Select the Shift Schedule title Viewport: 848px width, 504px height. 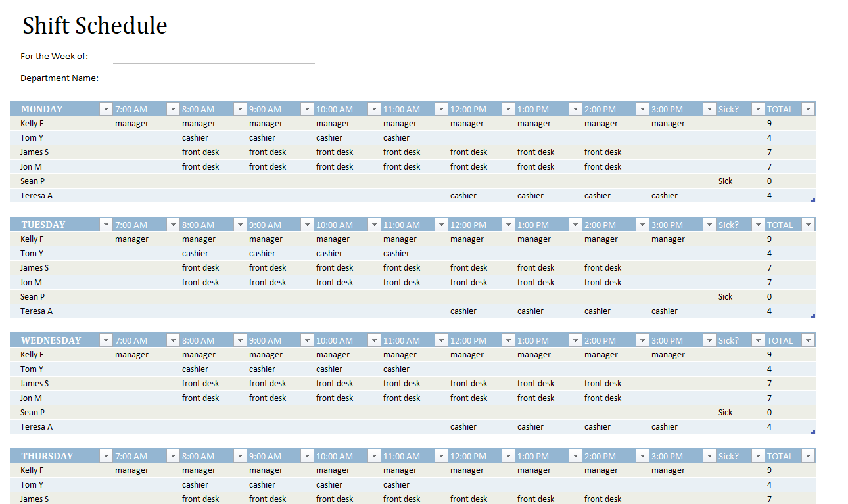point(95,26)
